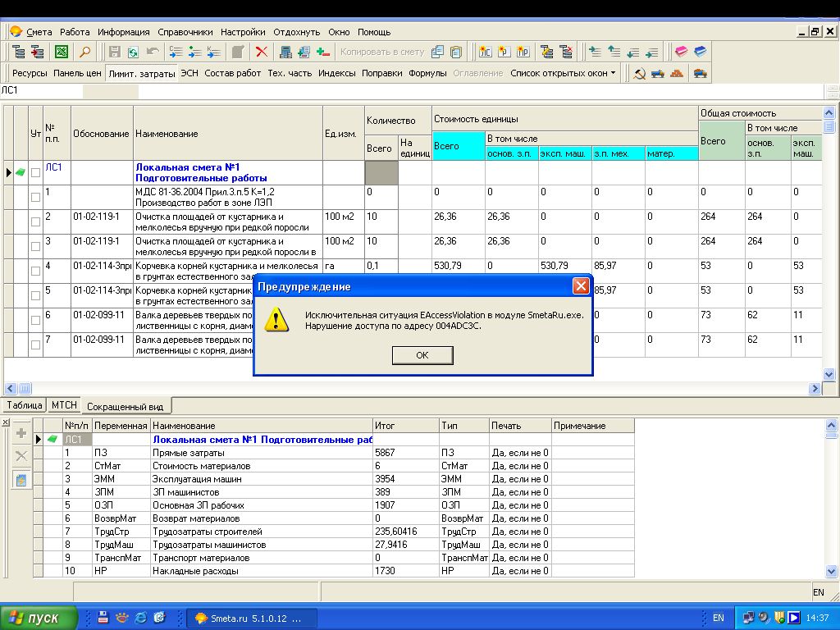The height and width of the screenshot is (630, 840).
Task: Click the pink books icon
Action: click(681, 52)
